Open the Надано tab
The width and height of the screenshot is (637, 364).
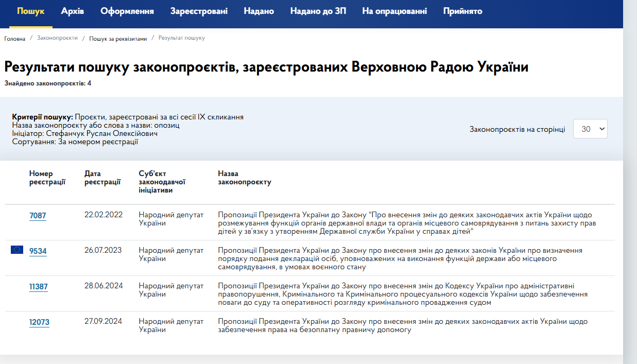(259, 11)
